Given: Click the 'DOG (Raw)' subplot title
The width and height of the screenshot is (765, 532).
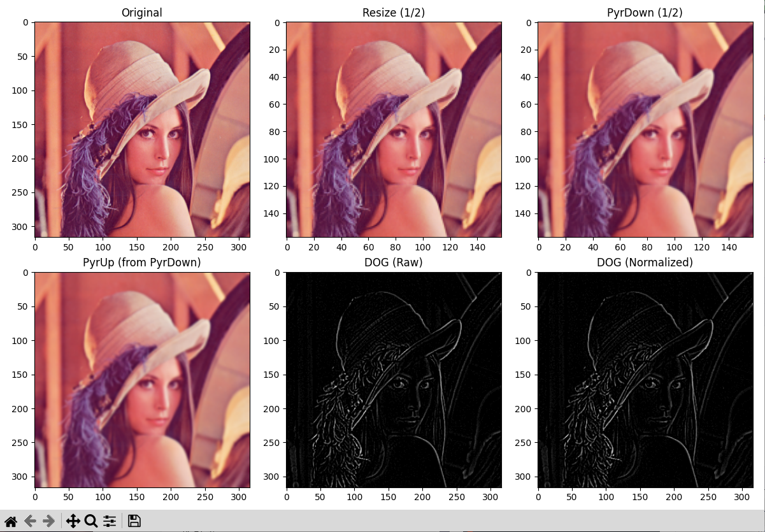Looking at the screenshot, I should click(394, 262).
